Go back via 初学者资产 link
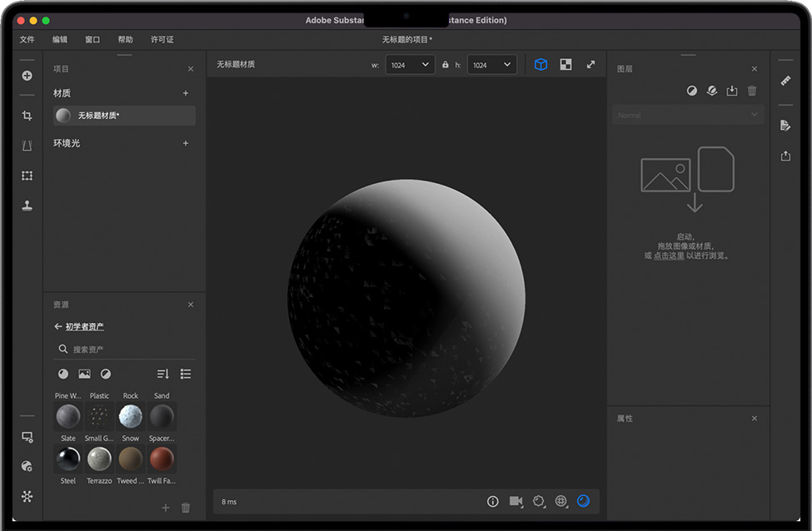This screenshot has width=812, height=531. (84, 327)
